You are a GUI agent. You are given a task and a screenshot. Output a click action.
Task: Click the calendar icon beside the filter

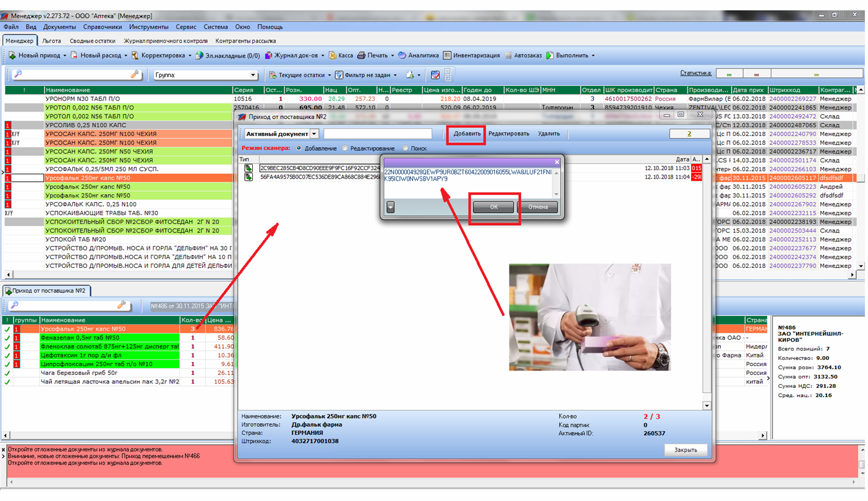click(435, 75)
